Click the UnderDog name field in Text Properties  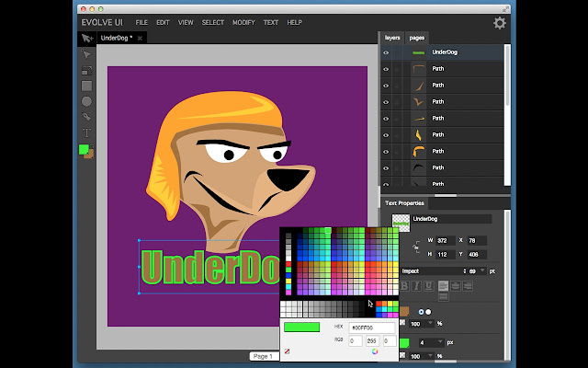pyautogui.click(x=451, y=219)
